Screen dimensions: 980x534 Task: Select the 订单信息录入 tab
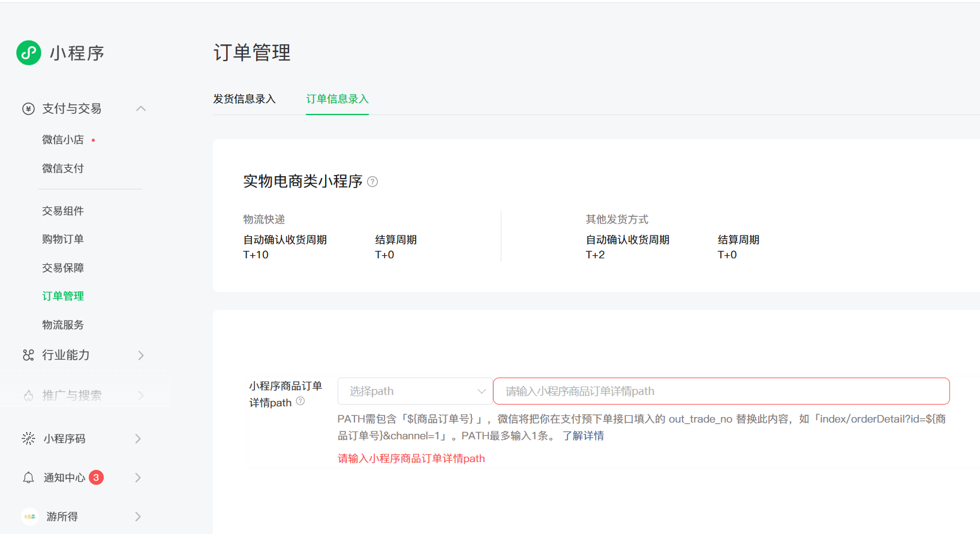click(337, 99)
